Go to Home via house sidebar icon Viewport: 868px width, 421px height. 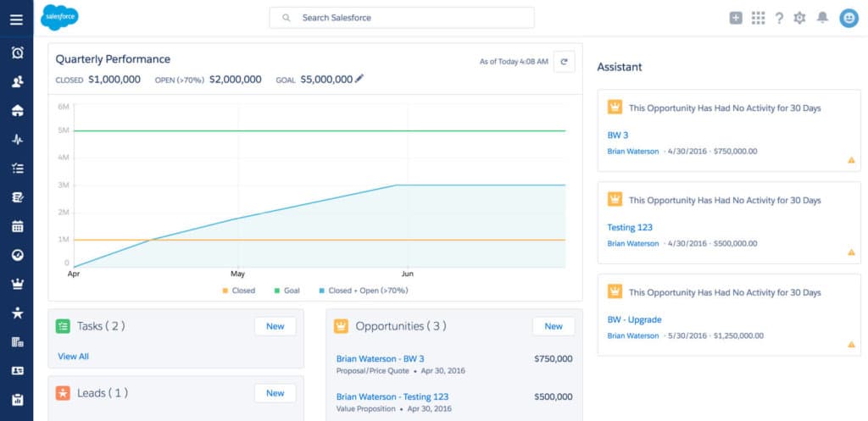pyautogui.click(x=17, y=111)
